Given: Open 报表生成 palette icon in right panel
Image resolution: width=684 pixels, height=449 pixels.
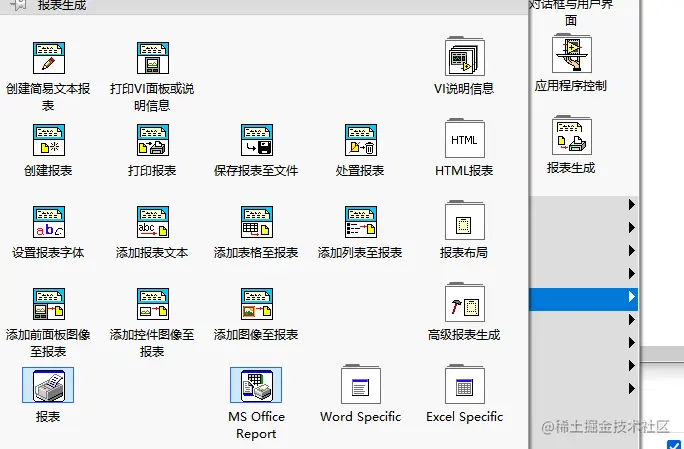Looking at the screenshot, I should [571, 135].
